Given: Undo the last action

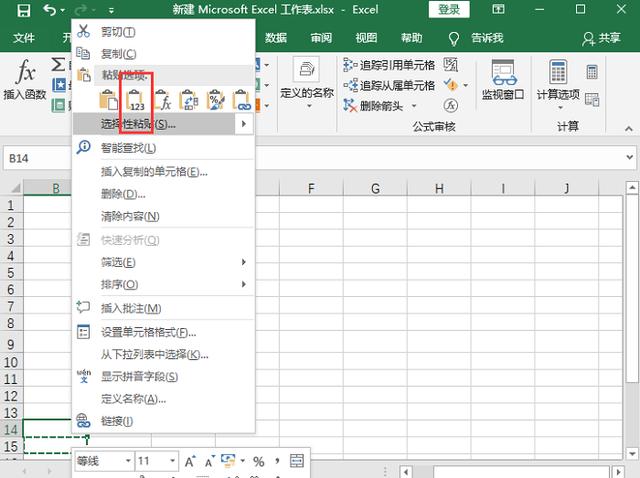Looking at the screenshot, I should (x=50, y=9).
